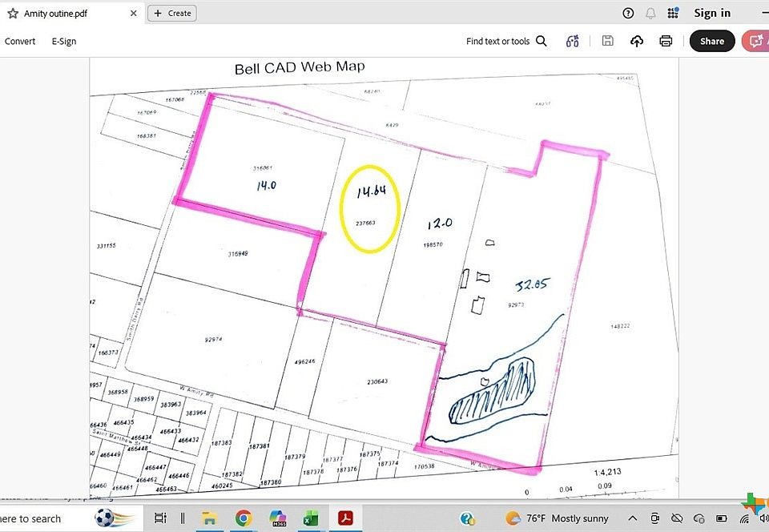Open the notifications bell
The width and height of the screenshot is (769, 532).
point(650,14)
